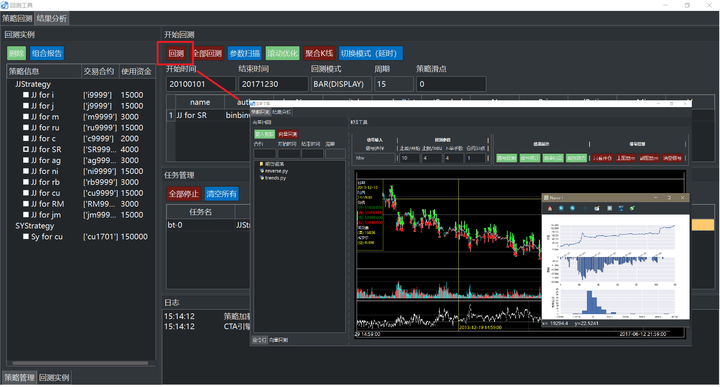This screenshot has width=720, height=387.
Task: Check the JJ for ni strategy box
Action: click(26, 171)
